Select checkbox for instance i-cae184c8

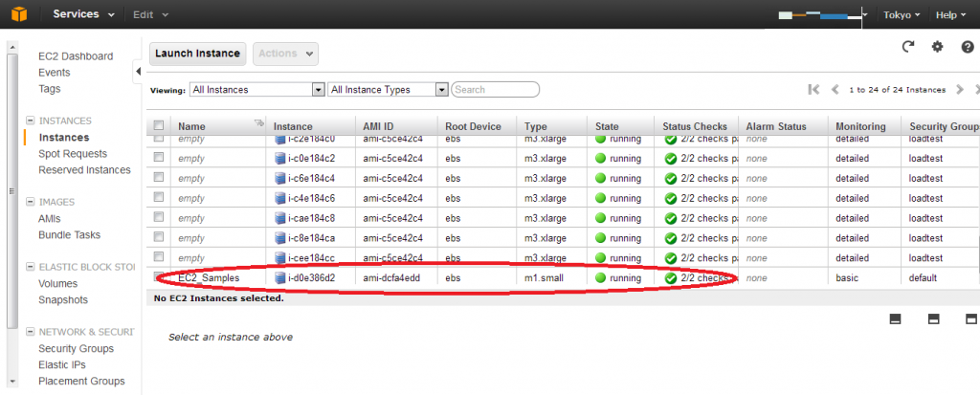click(159, 217)
